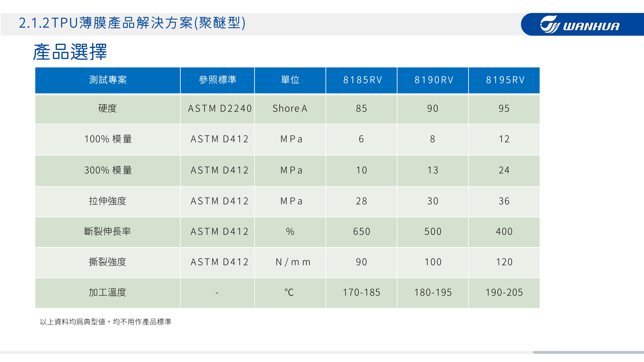Screen dimensions: 644x362
Task: Select the '參照標準' column header
Action: tap(217, 80)
